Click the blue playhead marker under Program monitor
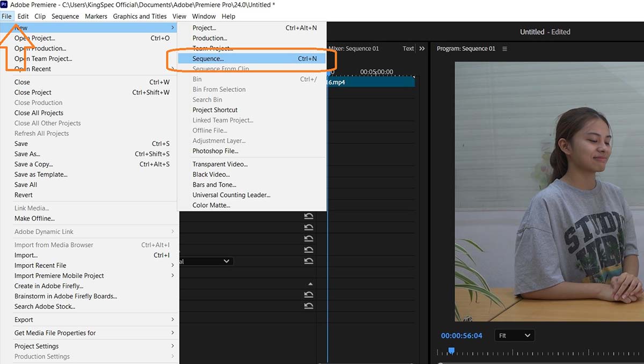644x364 pixels. tap(451, 351)
